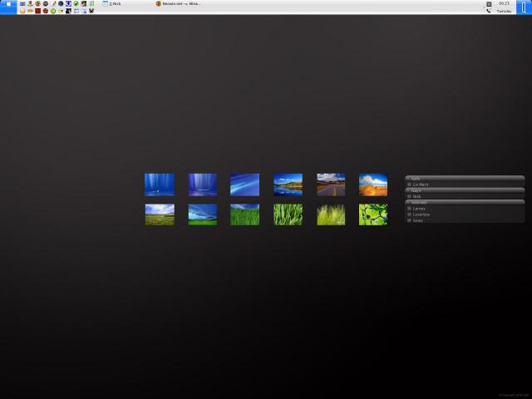The width and height of the screenshot is (532, 399).
Task: Choose the blue diagonal streaks thumbnail
Action: coord(244,185)
